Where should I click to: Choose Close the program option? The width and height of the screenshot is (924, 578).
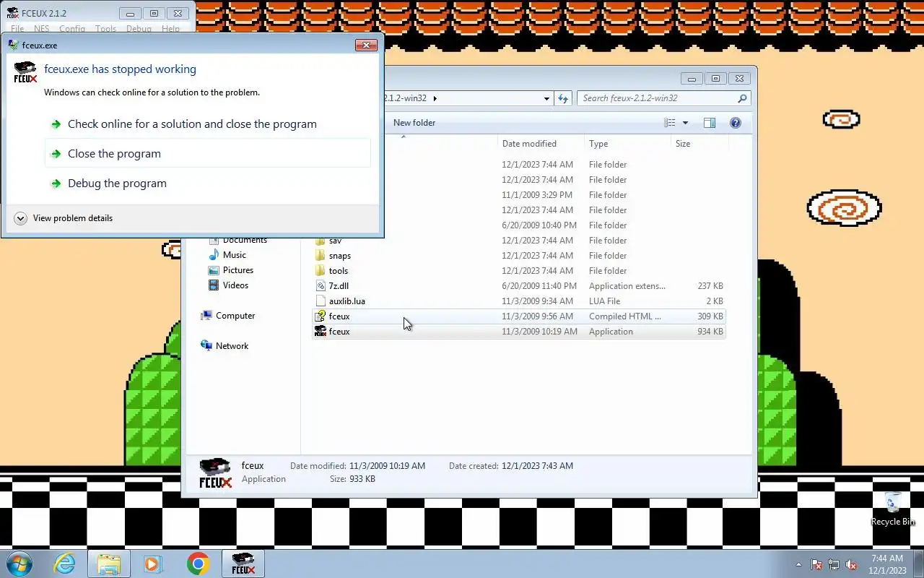coord(208,154)
